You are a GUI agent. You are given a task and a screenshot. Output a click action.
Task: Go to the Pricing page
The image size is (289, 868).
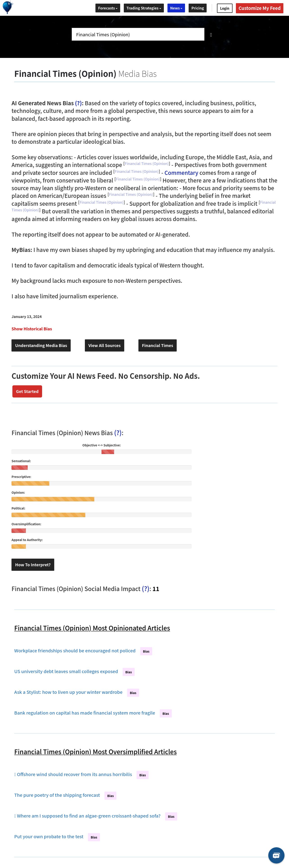point(197,8)
